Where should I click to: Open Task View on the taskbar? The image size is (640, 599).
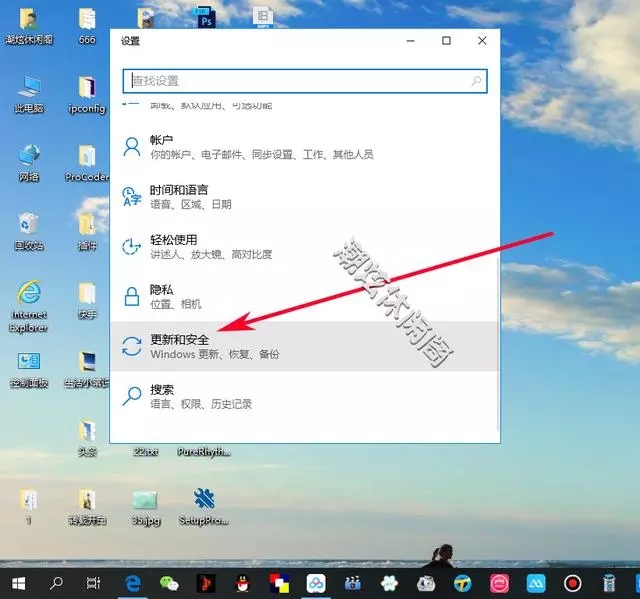click(x=93, y=583)
